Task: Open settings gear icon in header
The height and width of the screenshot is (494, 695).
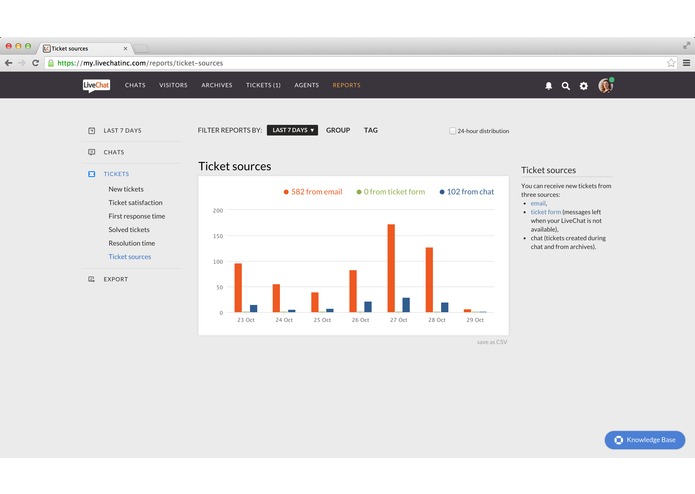Action: tap(584, 86)
